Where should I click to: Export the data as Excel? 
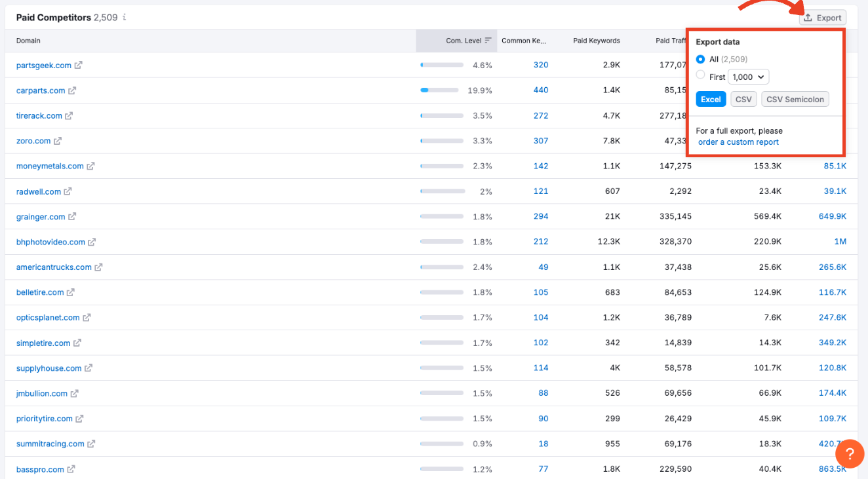pyautogui.click(x=711, y=99)
